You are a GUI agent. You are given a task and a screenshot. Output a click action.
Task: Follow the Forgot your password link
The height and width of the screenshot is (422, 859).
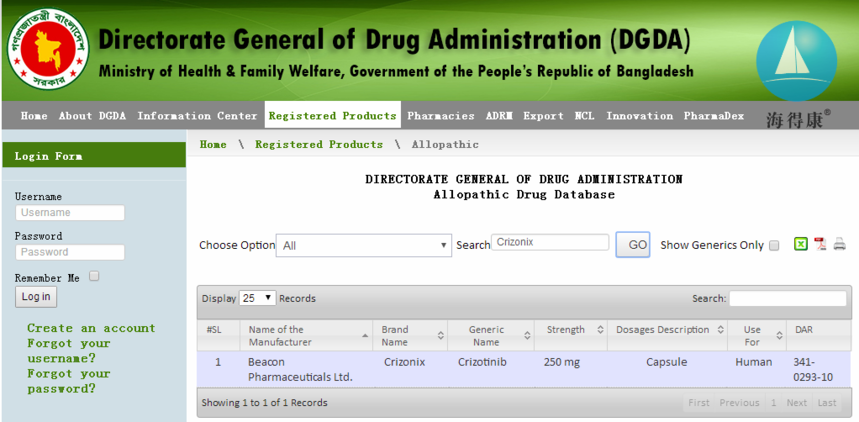[x=69, y=381]
